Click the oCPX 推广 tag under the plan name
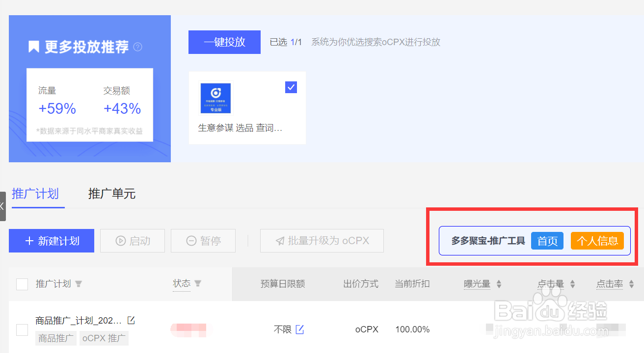 (104, 338)
